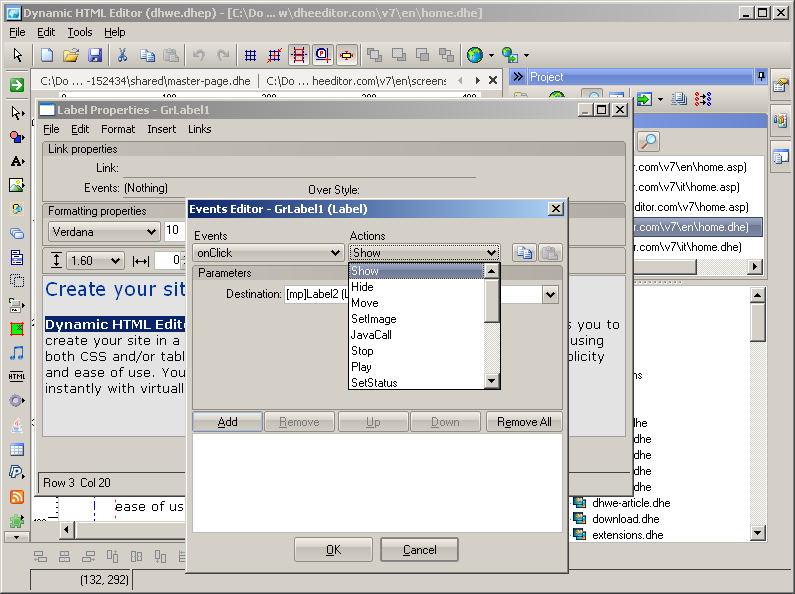
Task: Select the music note audio tool
Action: coord(17,353)
